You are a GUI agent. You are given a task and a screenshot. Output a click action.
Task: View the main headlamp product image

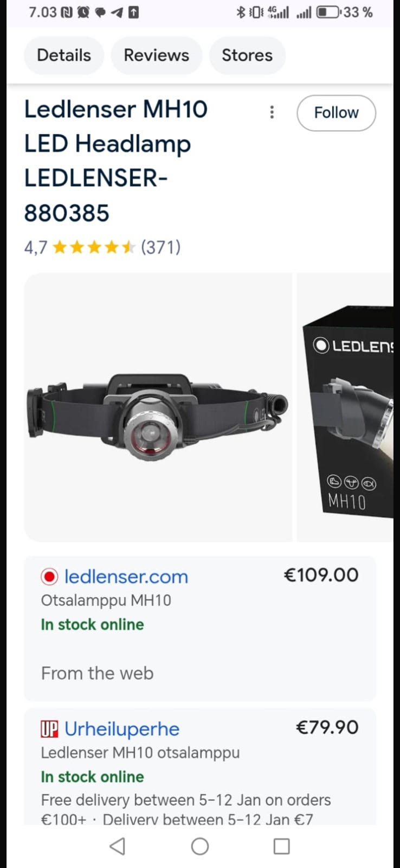point(158,407)
